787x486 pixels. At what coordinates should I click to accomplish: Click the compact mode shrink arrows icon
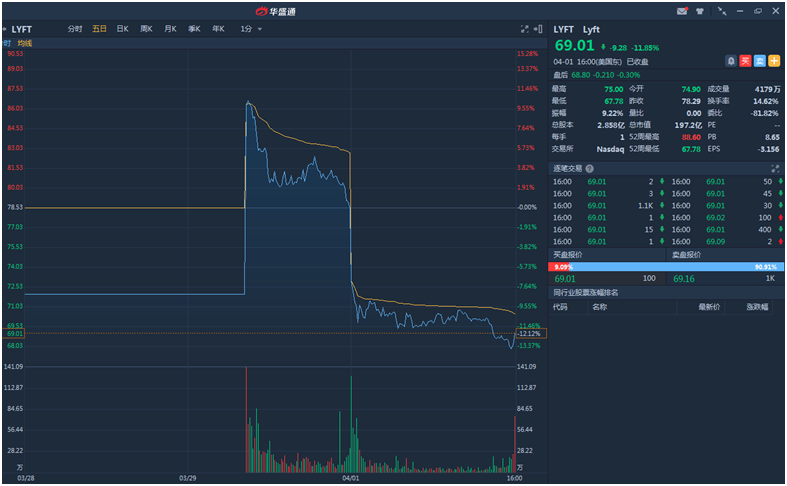(722, 11)
